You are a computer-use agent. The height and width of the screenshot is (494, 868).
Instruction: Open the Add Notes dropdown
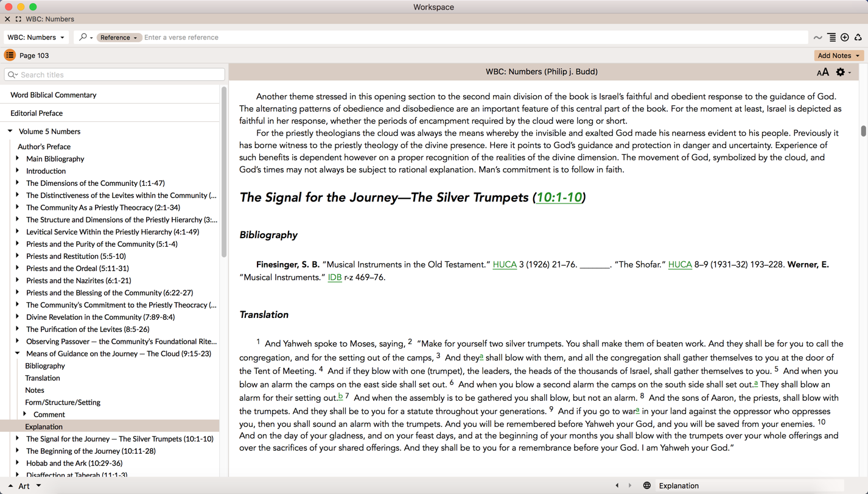coord(838,55)
